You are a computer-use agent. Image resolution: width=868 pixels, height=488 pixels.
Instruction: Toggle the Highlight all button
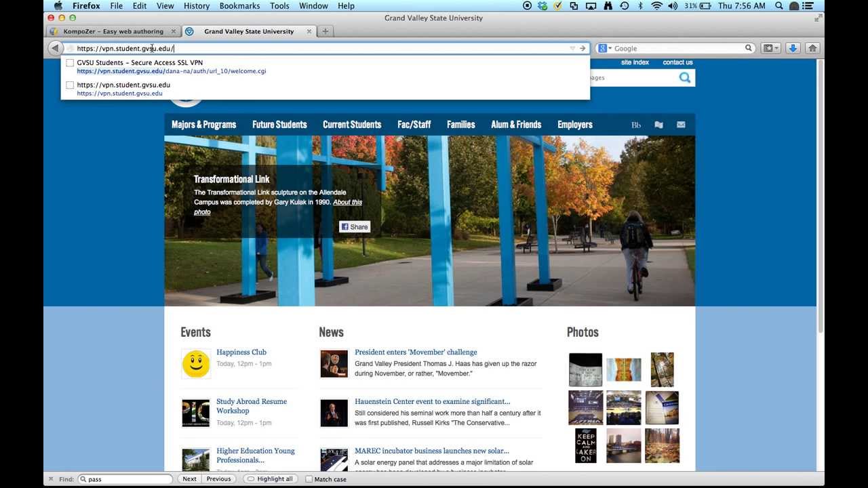269,479
